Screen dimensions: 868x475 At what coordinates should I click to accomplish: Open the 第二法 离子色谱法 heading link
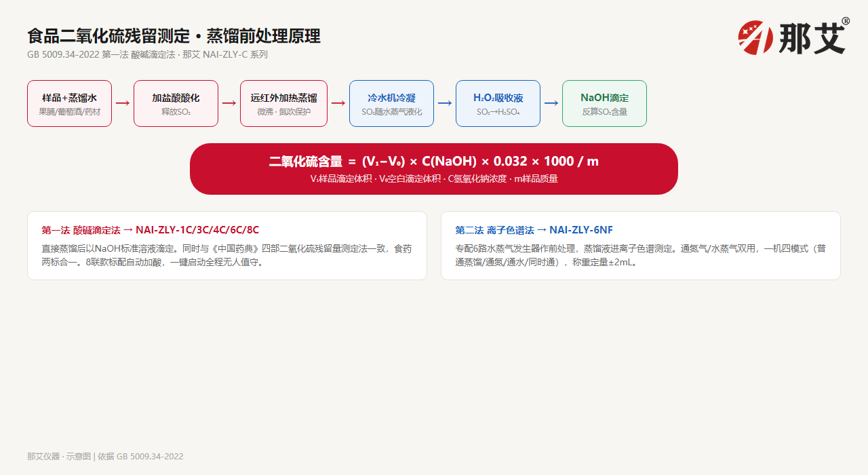(x=534, y=230)
